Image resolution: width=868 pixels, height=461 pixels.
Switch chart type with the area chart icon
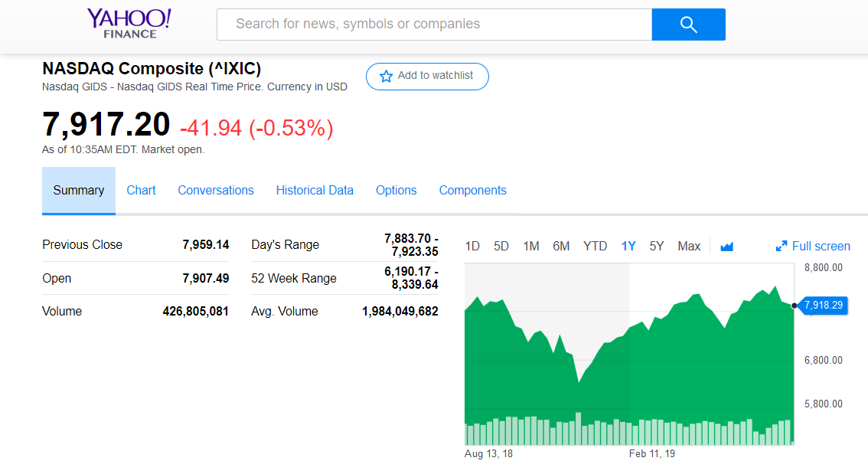click(x=727, y=247)
